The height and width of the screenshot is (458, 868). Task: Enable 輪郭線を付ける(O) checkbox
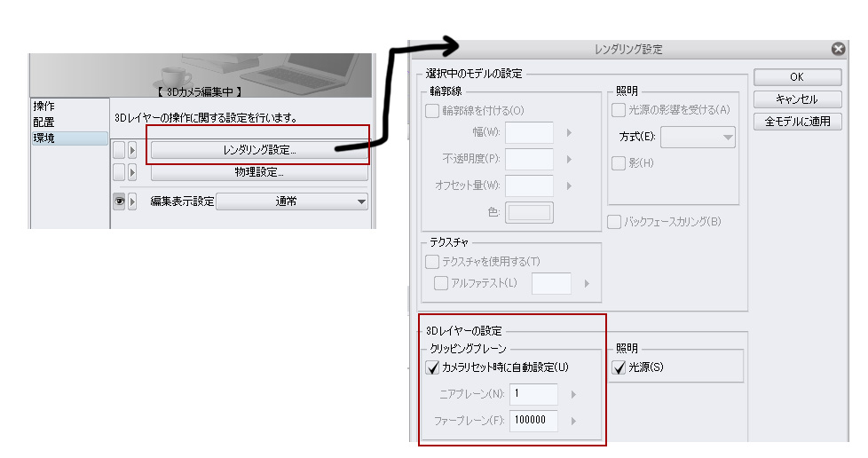pyautogui.click(x=432, y=111)
